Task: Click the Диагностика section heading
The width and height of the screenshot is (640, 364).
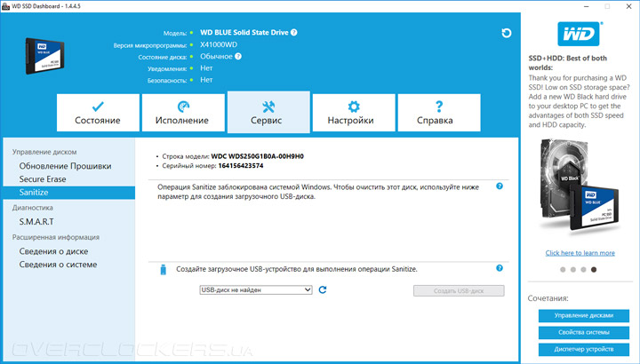Action: coord(33,208)
